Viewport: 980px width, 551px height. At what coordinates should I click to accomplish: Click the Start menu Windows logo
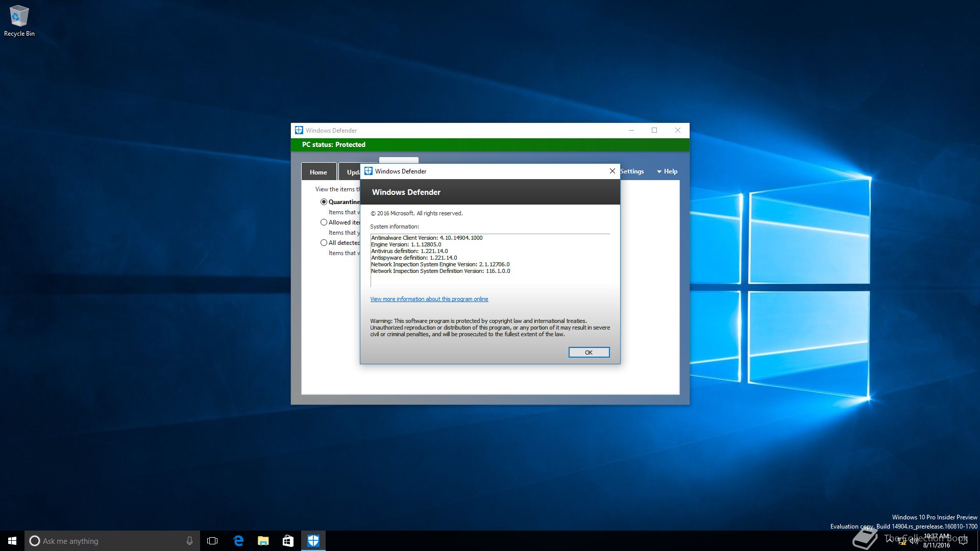point(12,541)
